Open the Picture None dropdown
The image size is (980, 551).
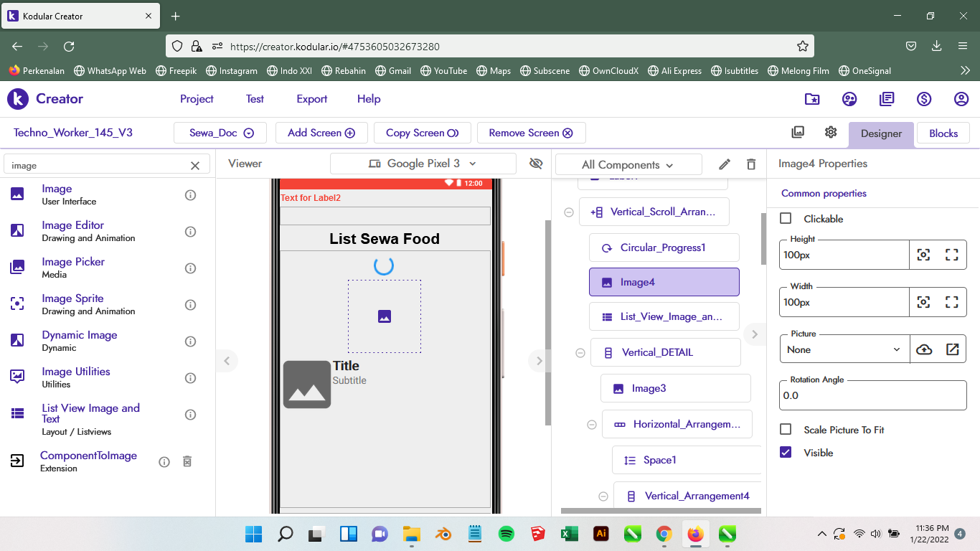[x=844, y=349]
